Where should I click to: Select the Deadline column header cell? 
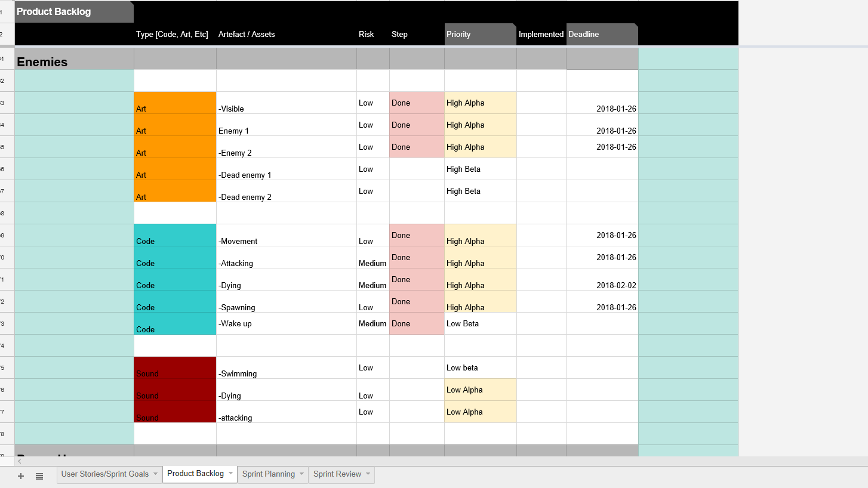coord(602,34)
